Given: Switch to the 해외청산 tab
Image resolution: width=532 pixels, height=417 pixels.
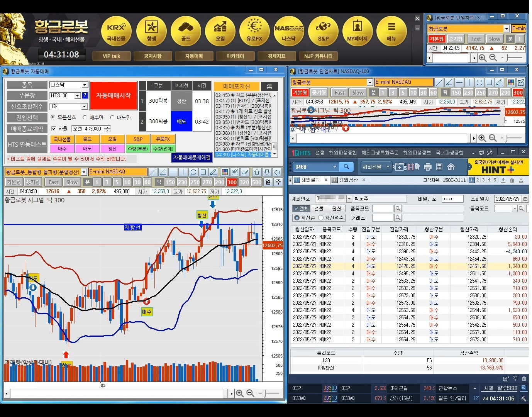Looking at the screenshot, I should pos(348,180).
